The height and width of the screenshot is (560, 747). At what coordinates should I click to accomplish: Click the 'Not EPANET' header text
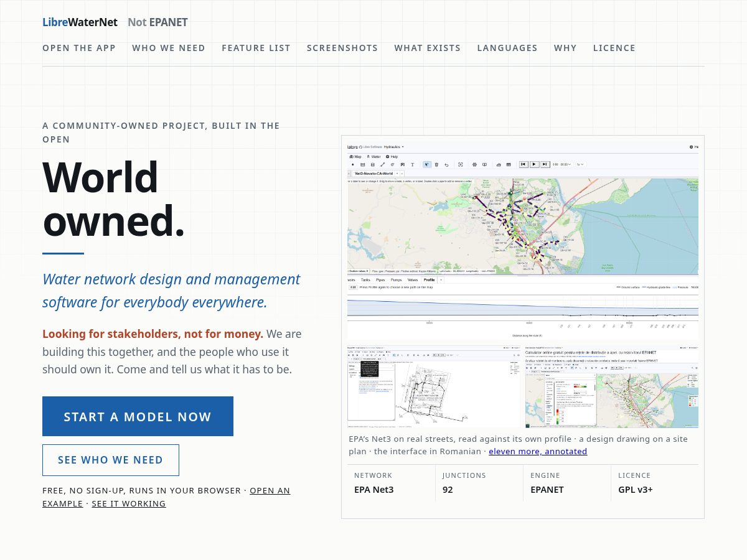click(157, 22)
